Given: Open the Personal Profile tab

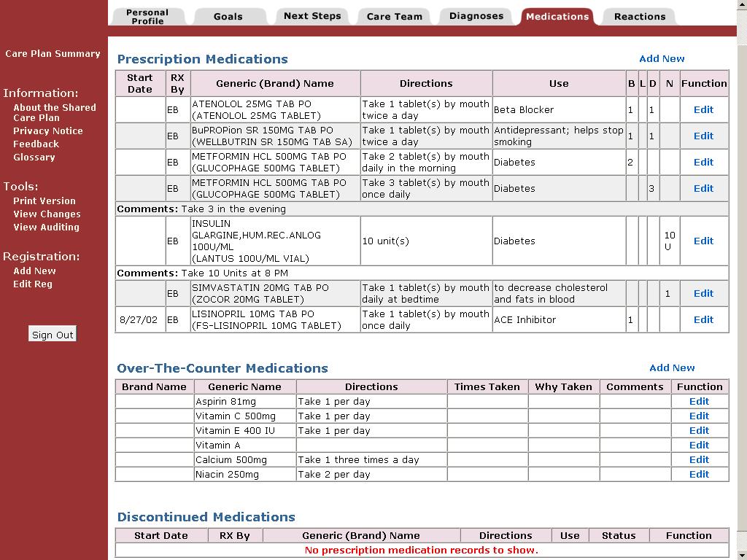Looking at the screenshot, I should point(147,16).
